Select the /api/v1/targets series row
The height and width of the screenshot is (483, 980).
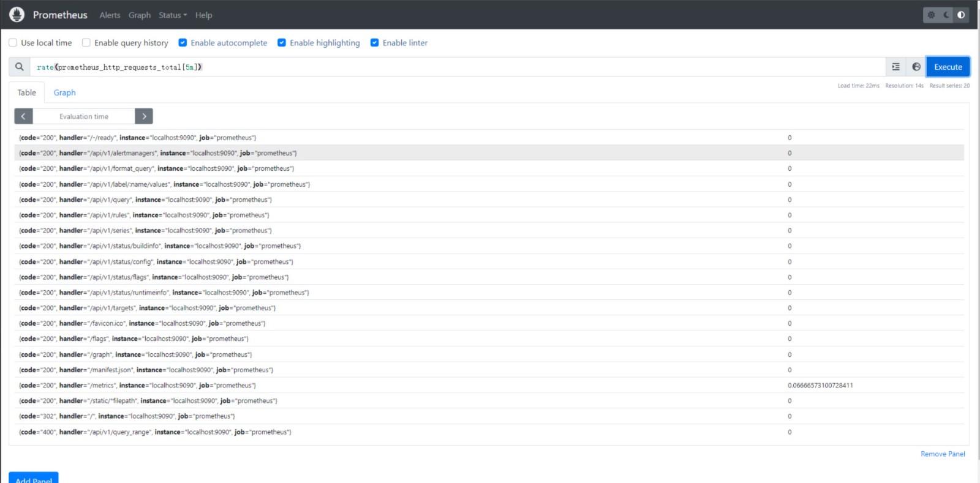[489, 308]
